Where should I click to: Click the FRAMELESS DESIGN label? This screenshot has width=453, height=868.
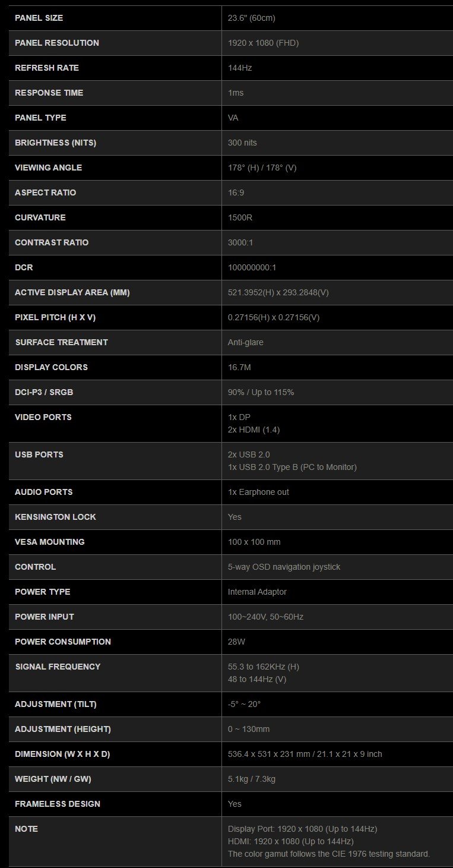click(58, 804)
